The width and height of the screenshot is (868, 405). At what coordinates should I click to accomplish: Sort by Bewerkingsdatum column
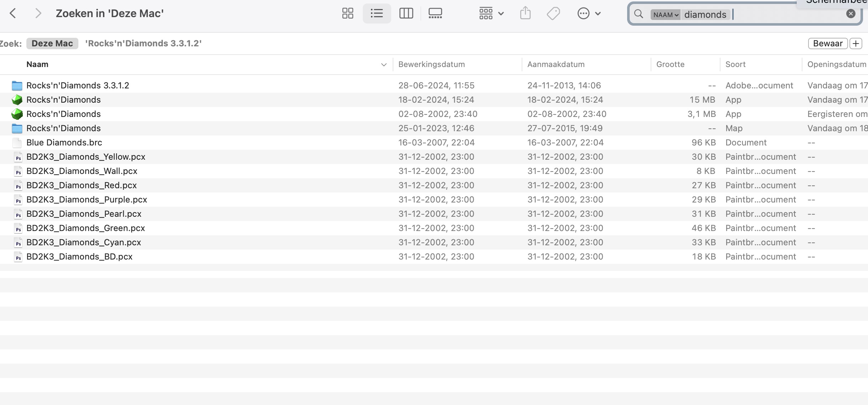[432, 64]
